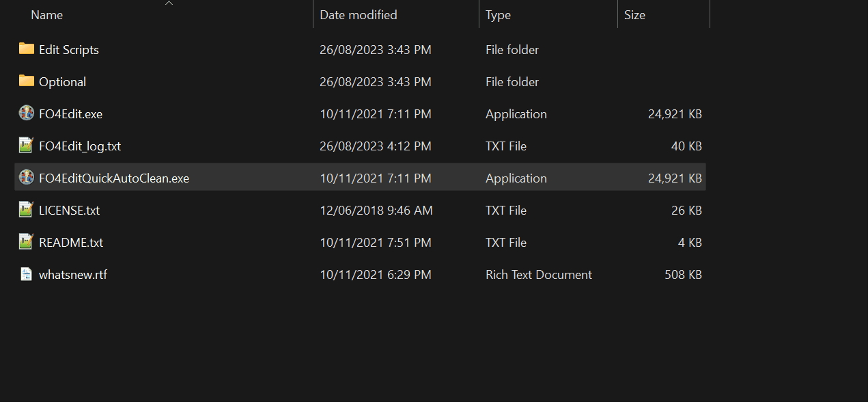The width and height of the screenshot is (868, 402).
Task: Click the FO4EditQuickAutoClean.exe application icon
Action: coord(27,178)
